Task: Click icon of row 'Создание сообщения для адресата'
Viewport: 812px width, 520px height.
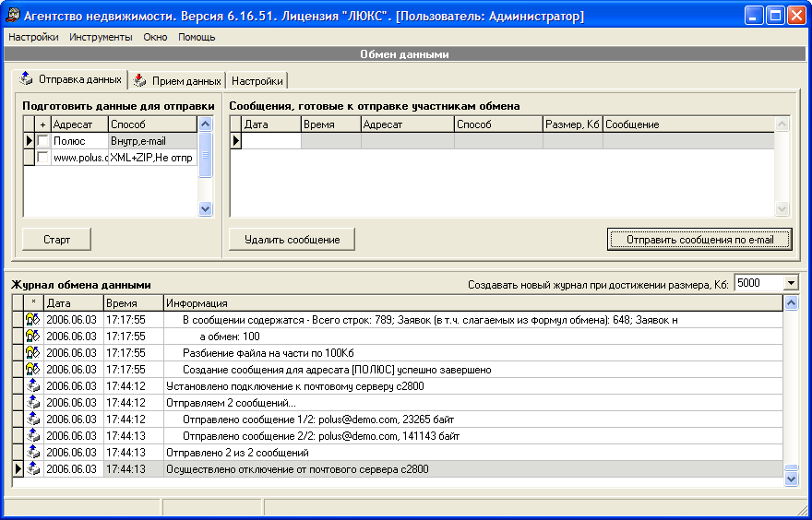Action: [x=33, y=370]
